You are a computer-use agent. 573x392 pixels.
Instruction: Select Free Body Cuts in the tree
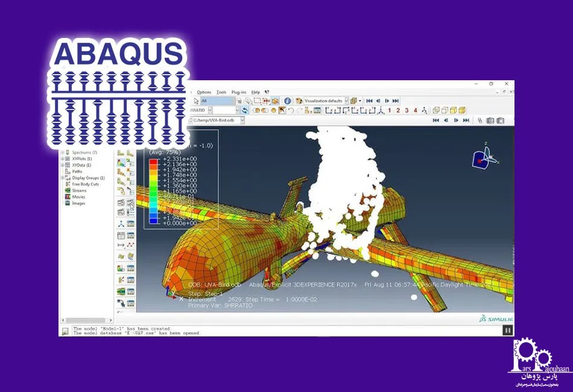coord(85,184)
